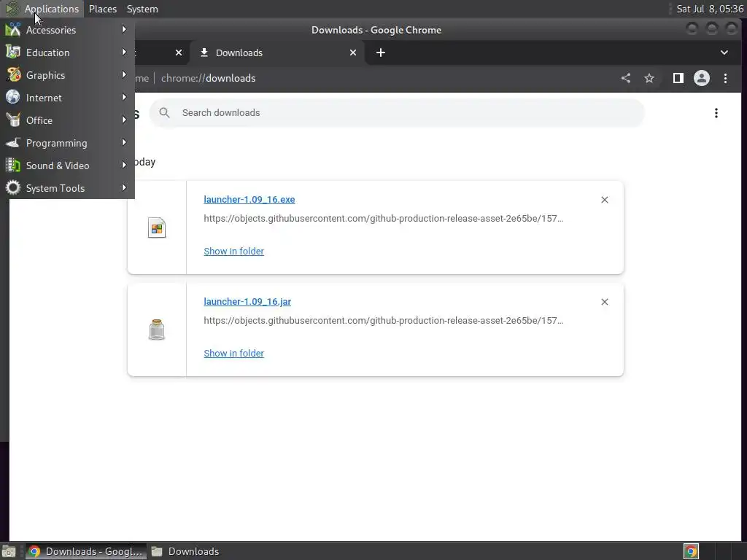Screen dimensions: 747x560
Task: Open Education submenu entry
Action: (67, 52)
